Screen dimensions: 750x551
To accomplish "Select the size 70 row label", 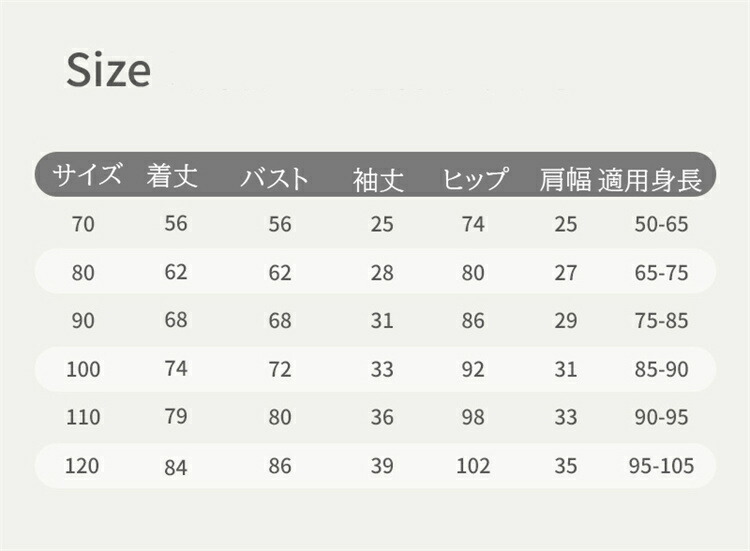I will [x=83, y=225].
